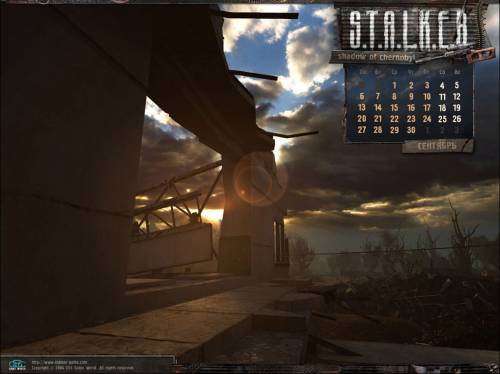Select day 26 in the calendar
500x374 pixels.
point(457,119)
